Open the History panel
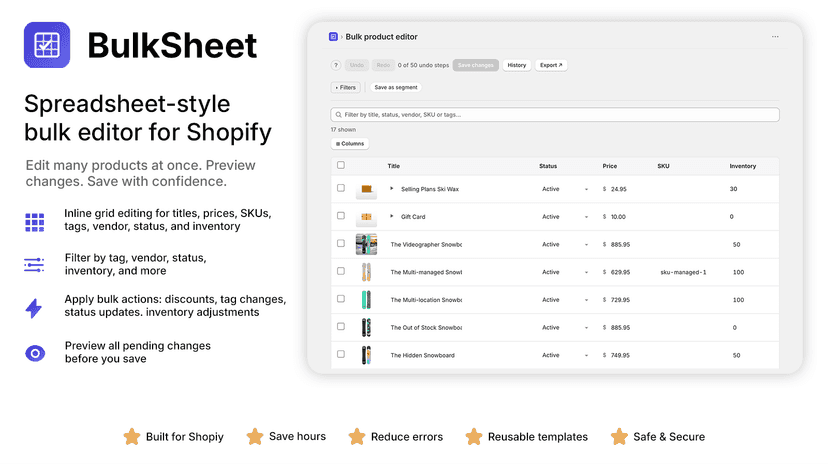The width and height of the screenshot is (828, 466). click(516, 65)
